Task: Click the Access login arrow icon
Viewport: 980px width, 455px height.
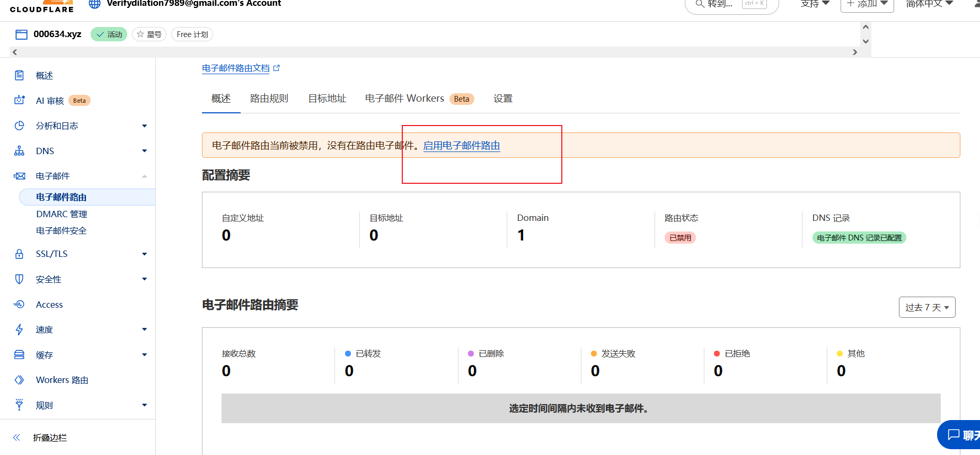Action: pyautogui.click(x=20, y=304)
